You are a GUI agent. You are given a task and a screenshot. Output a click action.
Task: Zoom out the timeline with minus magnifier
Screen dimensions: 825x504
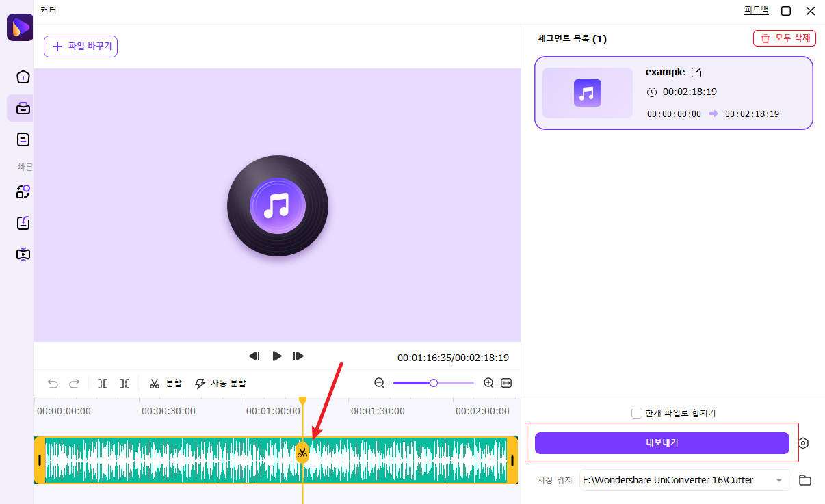tap(380, 383)
